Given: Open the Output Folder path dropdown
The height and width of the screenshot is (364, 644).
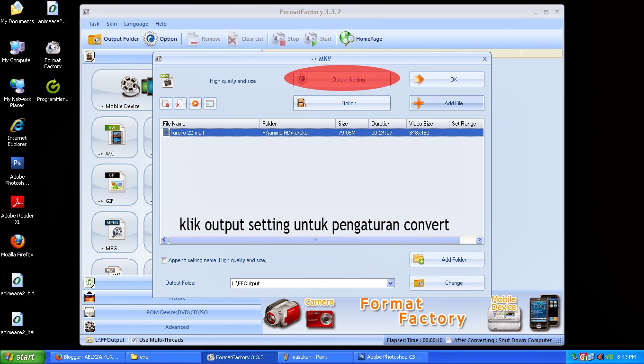Looking at the screenshot, I should click(x=390, y=283).
